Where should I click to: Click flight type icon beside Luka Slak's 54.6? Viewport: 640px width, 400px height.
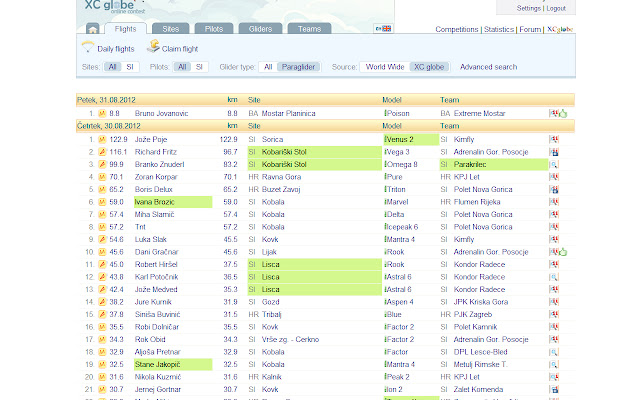tap(102, 239)
